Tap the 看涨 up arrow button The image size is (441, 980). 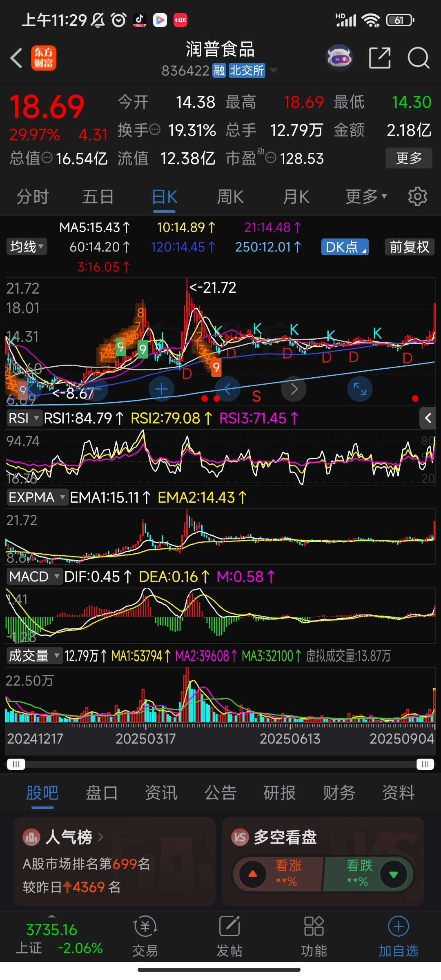[x=253, y=874]
